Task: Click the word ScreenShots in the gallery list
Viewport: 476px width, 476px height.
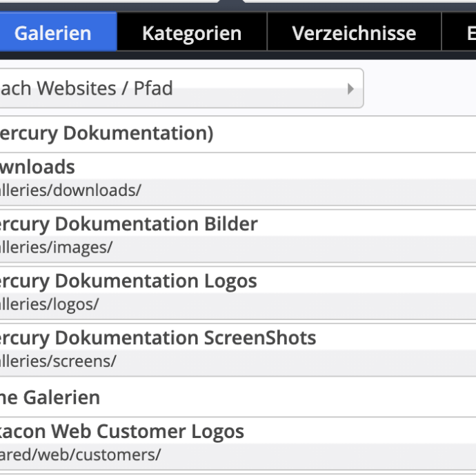Action: tap(260, 338)
